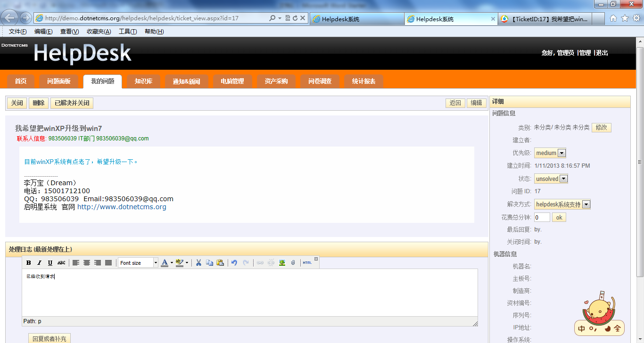This screenshot has width=644, height=343.
Task: Open the status dropdown showing unsolved
Action: pyautogui.click(x=551, y=179)
